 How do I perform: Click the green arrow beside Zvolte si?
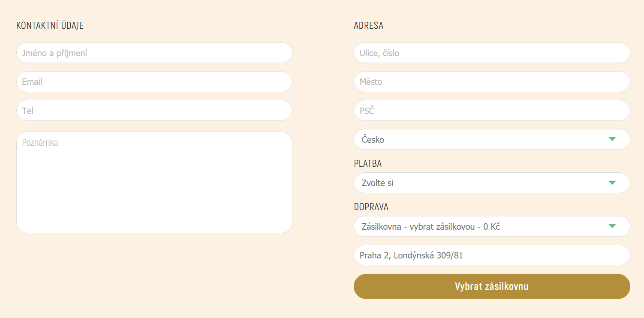tap(612, 183)
